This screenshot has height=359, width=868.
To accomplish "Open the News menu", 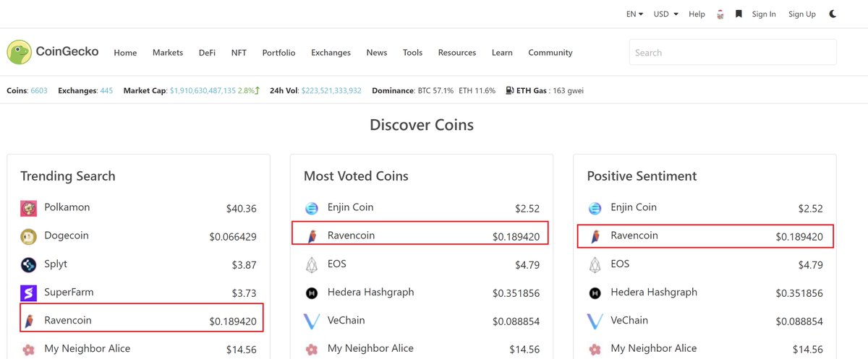I will point(377,53).
